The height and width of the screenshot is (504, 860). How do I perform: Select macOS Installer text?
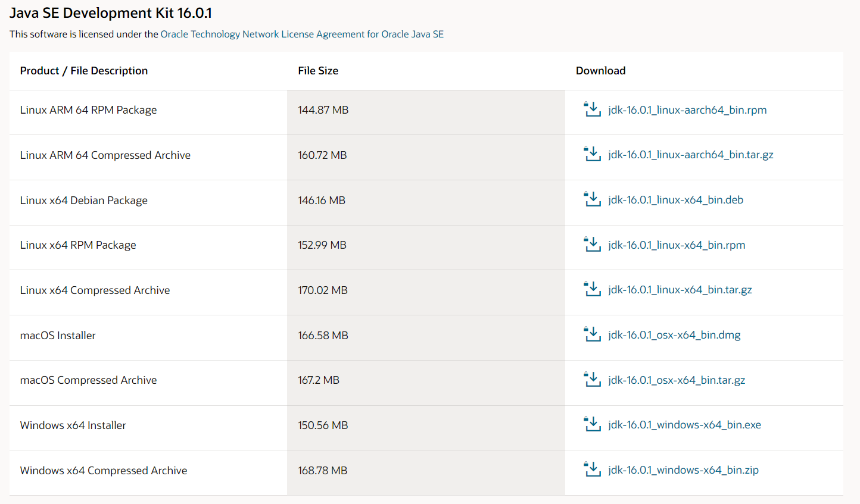(x=58, y=336)
